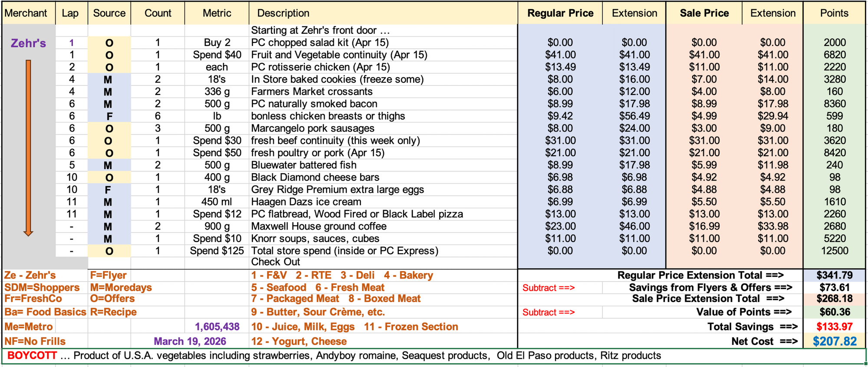Select the Regular Price column header
The height and width of the screenshot is (367, 868).
[x=560, y=13]
